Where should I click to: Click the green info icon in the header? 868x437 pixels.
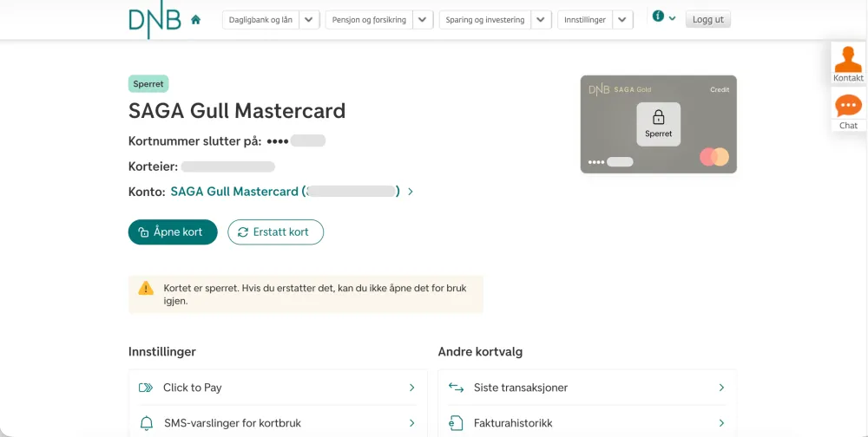point(658,16)
